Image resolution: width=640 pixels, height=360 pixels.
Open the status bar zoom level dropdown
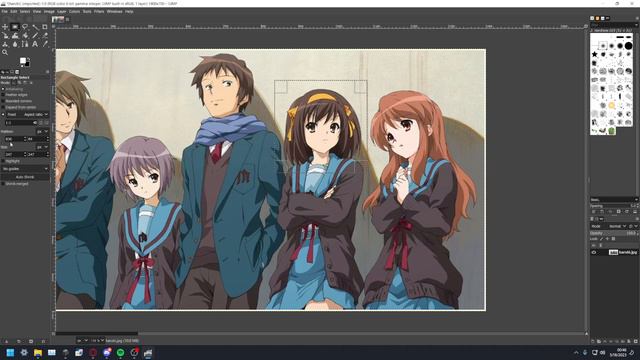coord(97,340)
